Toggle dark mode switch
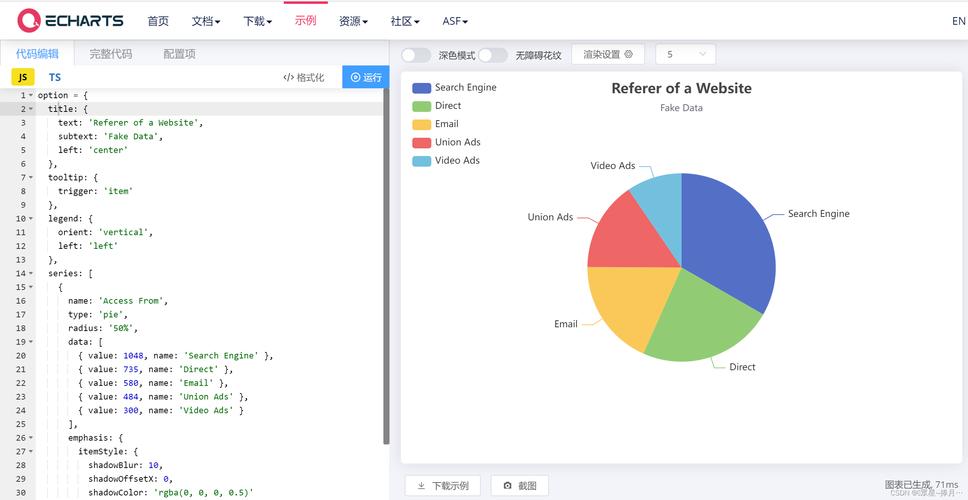The width and height of the screenshot is (968, 500). point(416,55)
